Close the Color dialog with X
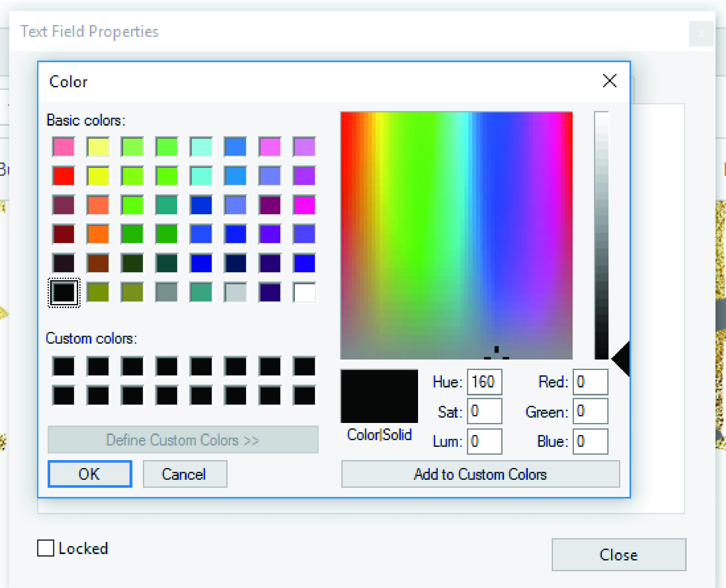Viewport: 726px width, 588px height. (609, 81)
